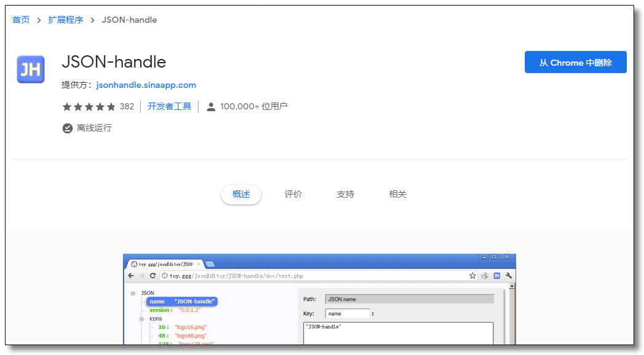This screenshot has height=355, width=644.
Task: Close the preview browser tab
Action: (x=198, y=264)
